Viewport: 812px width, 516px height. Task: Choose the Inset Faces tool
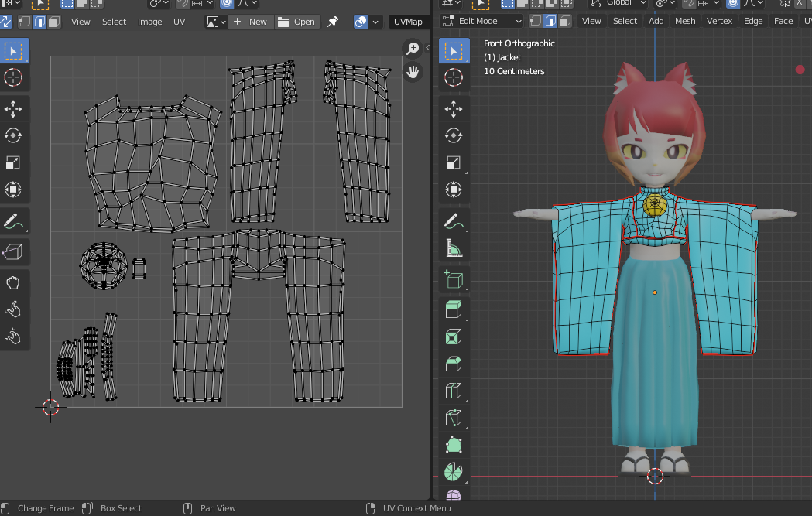click(x=454, y=337)
